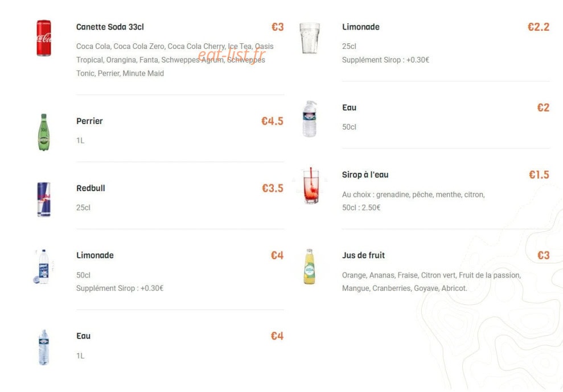This screenshot has height=392, width=563.
Task: Click the Coca-Cola can image
Action: point(43,38)
